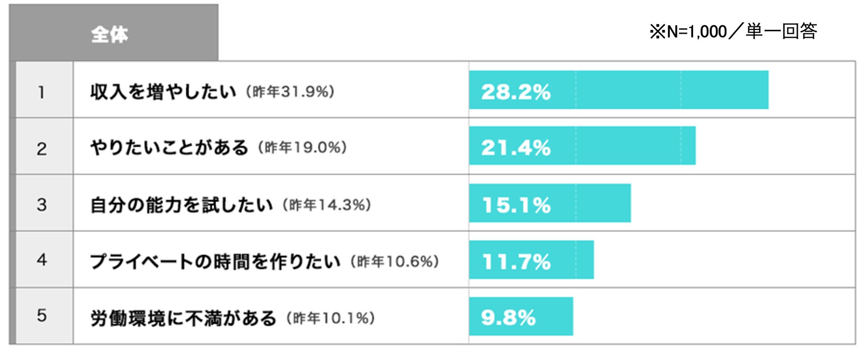Select the rank 4 number cell

point(42,260)
